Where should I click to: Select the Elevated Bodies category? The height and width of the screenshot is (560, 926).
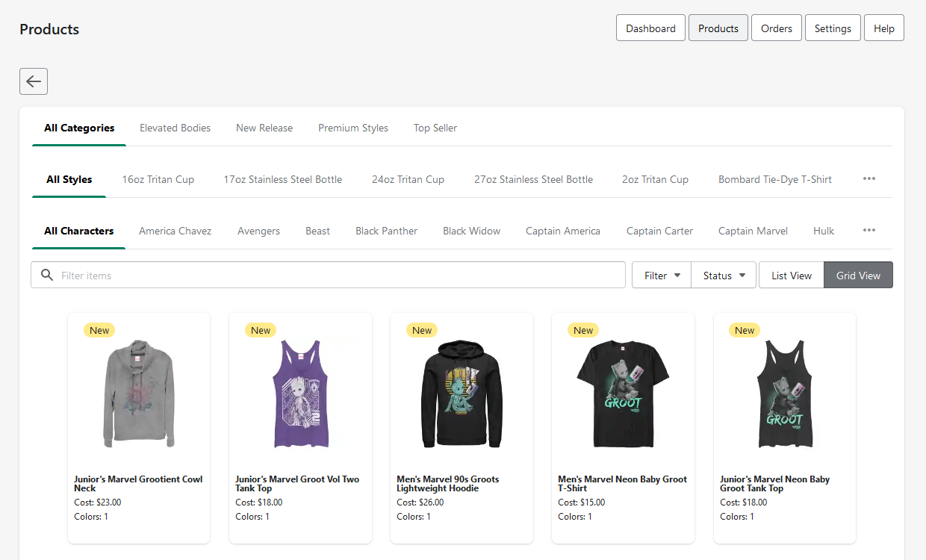[x=175, y=128]
